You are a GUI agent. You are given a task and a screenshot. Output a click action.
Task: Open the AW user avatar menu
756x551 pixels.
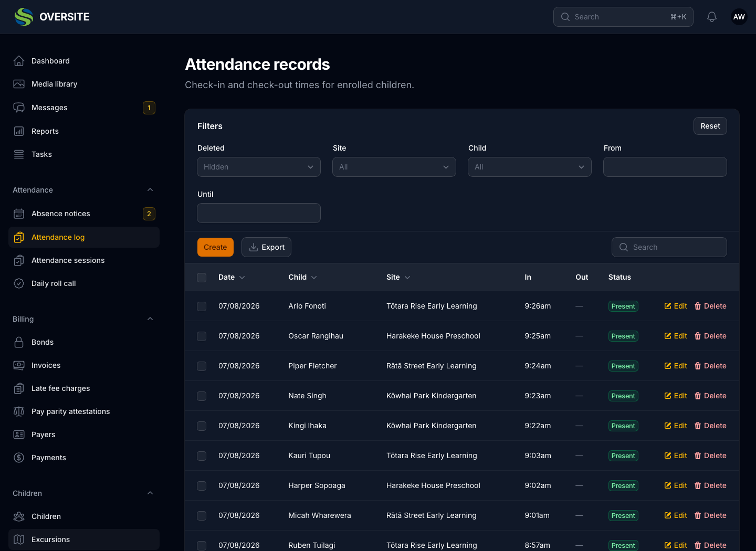[739, 17]
